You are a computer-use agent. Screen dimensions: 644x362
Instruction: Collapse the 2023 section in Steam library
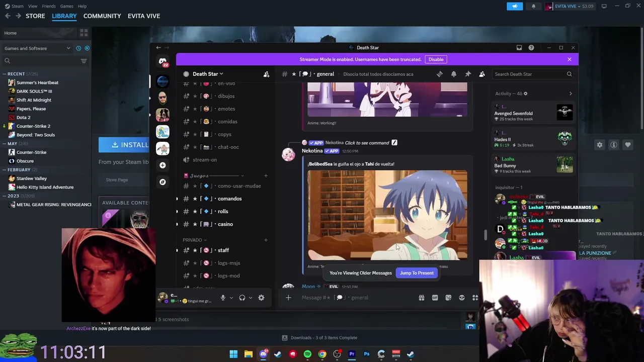[4, 196]
